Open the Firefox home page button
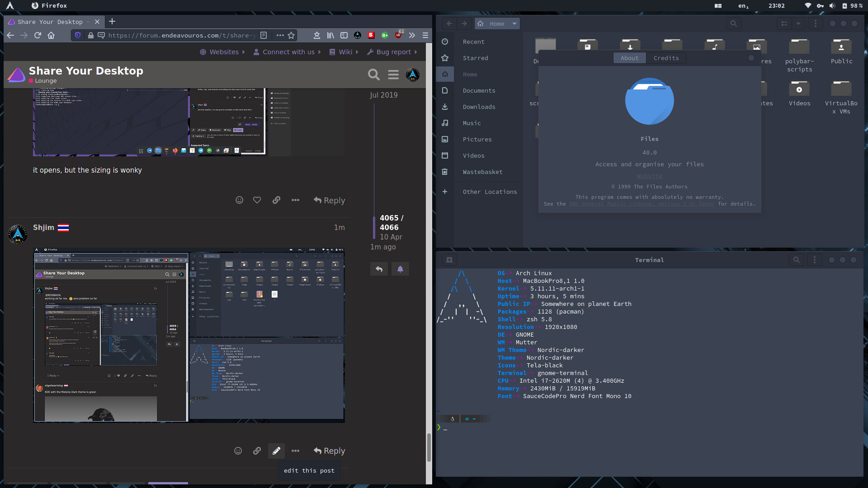Screen dimensions: 868x488 51,35
